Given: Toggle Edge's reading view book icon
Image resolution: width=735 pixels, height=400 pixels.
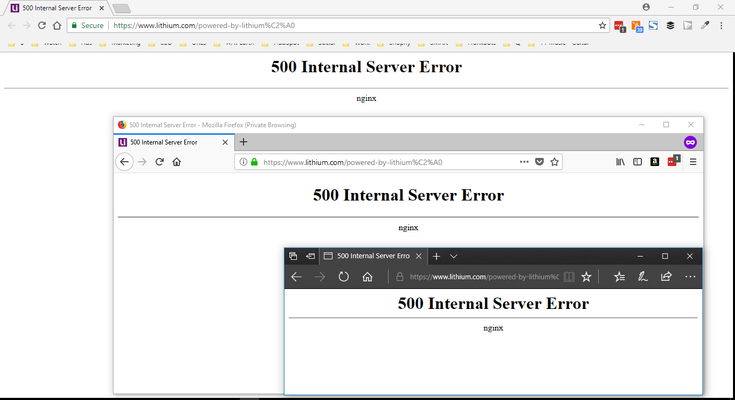Looking at the screenshot, I should tap(569, 277).
